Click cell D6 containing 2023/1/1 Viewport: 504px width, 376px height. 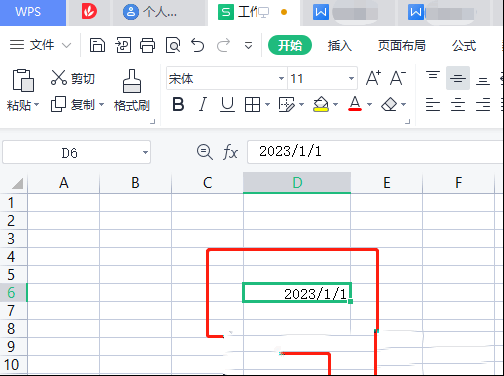point(297,293)
